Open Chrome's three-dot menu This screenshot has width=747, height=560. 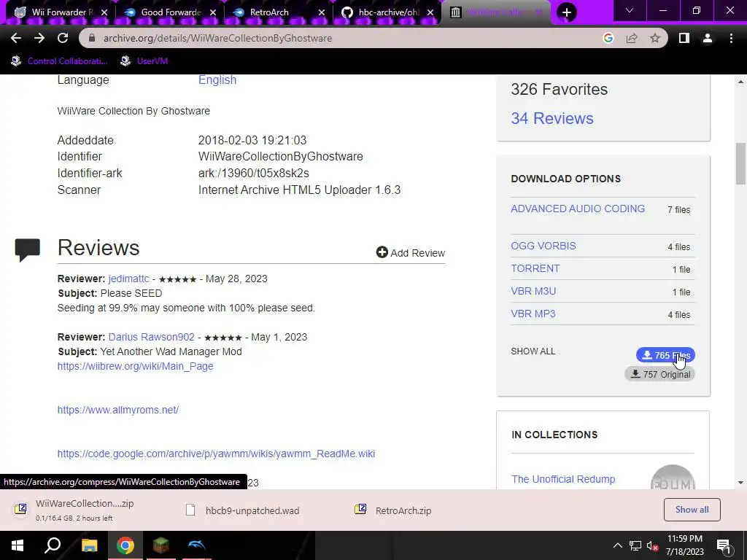pos(731,38)
